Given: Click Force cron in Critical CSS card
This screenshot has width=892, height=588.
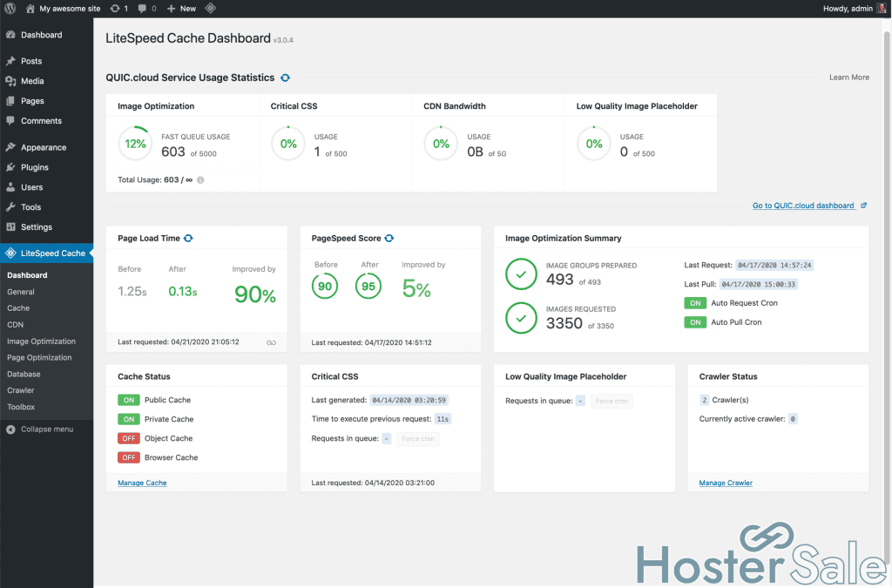Looking at the screenshot, I should pyautogui.click(x=418, y=439).
